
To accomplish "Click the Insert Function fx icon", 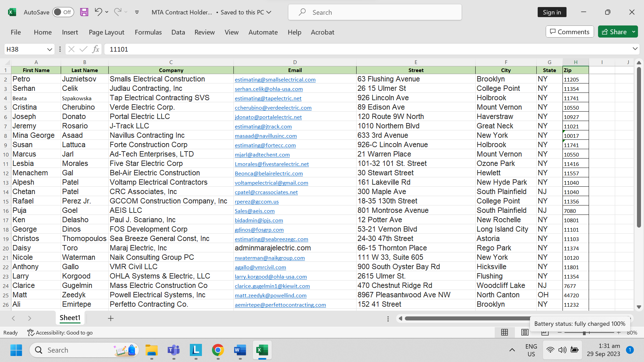I will (x=96, y=49).
